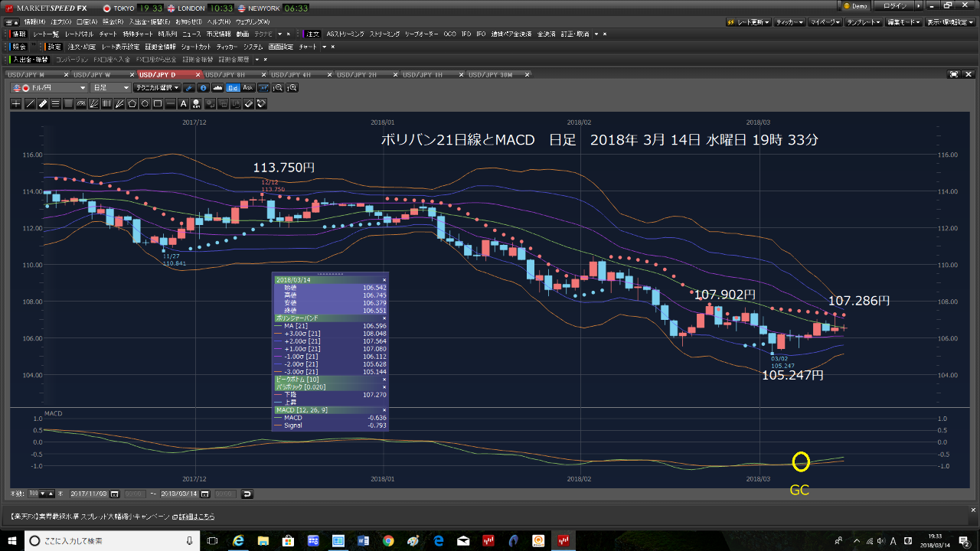Screen dimensions: 980x551
Task: Toggle the chart information 'i' button
Action: click(204, 90)
